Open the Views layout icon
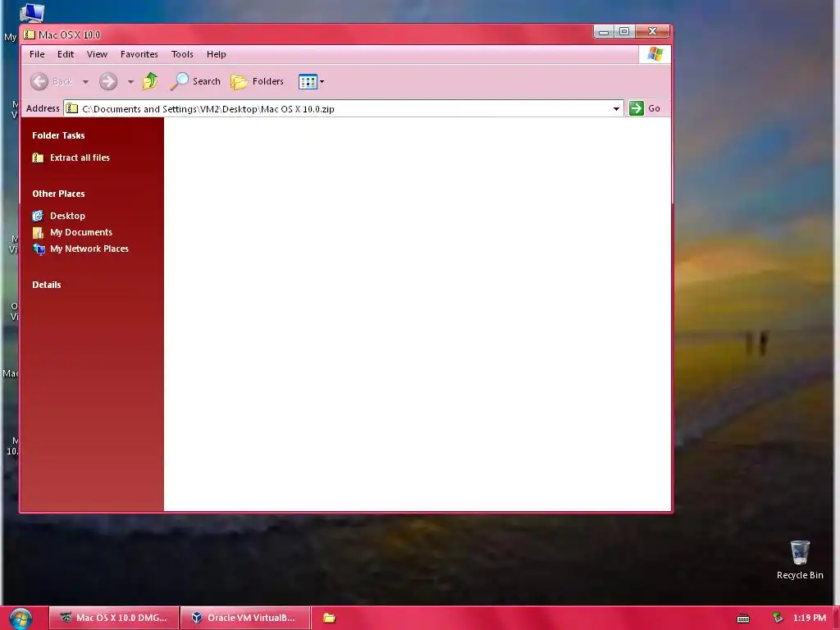Image resolution: width=840 pixels, height=630 pixels. pyautogui.click(x=308, y=82)
